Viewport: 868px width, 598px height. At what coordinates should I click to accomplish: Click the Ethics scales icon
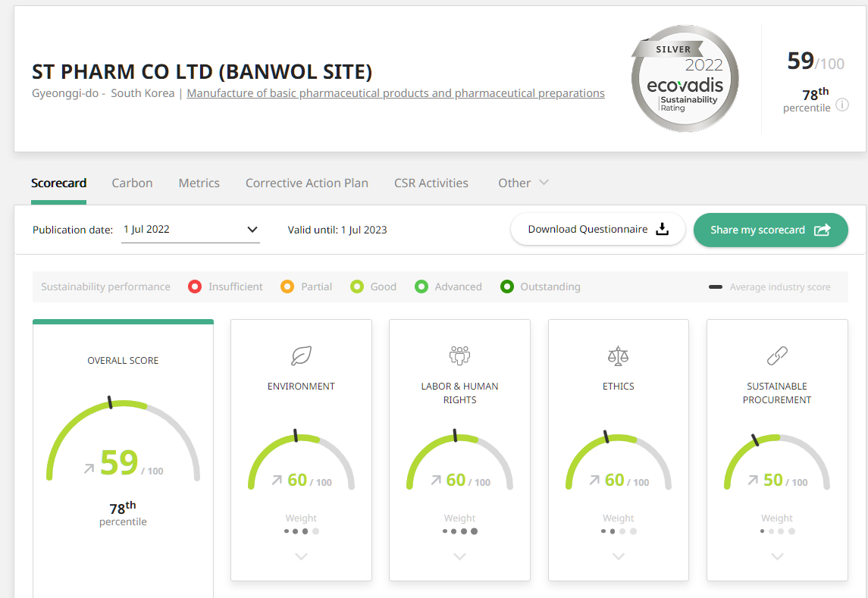click(618, 356)
